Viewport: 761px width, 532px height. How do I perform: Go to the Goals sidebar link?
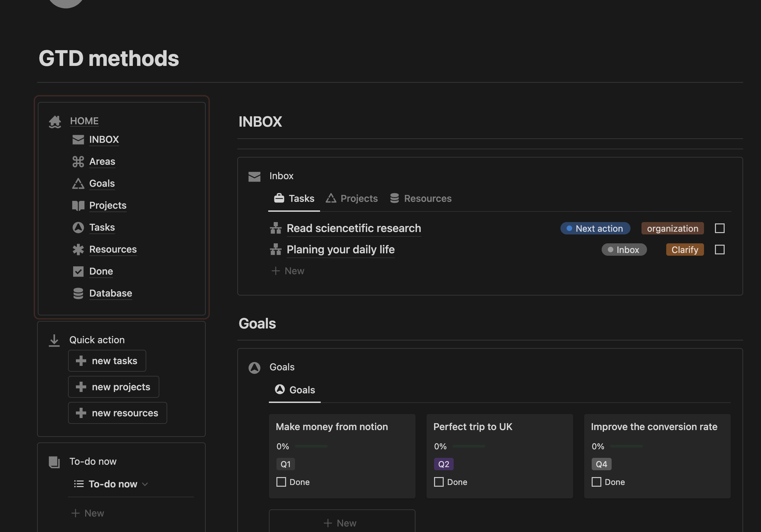[102, 183]
